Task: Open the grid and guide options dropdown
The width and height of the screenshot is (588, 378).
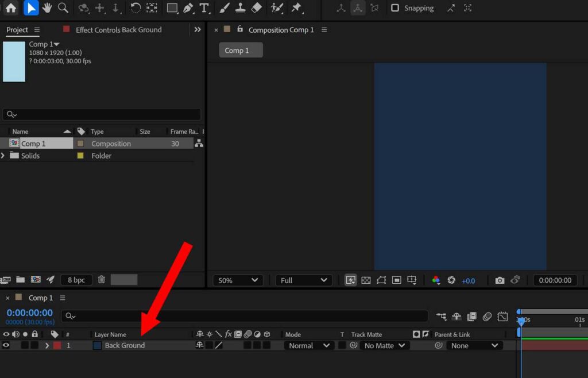Action: [412, 280]
